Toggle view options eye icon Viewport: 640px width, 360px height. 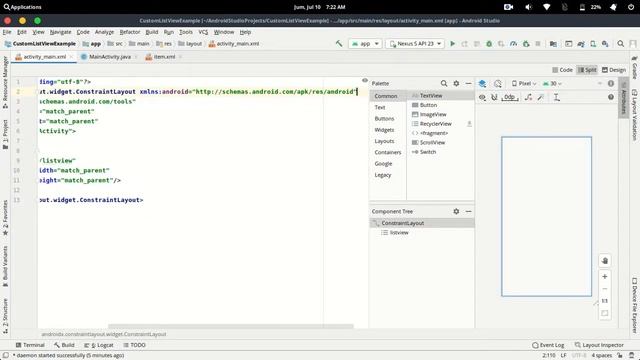click(x=482, y=97)
